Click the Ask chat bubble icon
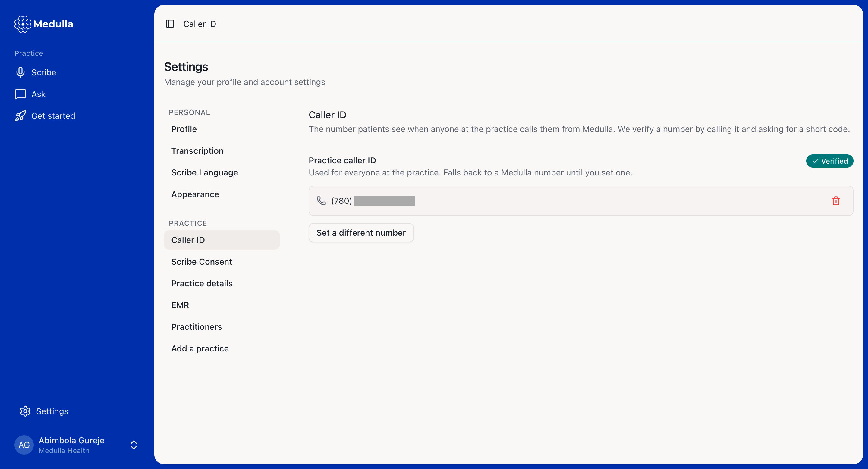This screenshot has width=868, height=469. (20, 94)
